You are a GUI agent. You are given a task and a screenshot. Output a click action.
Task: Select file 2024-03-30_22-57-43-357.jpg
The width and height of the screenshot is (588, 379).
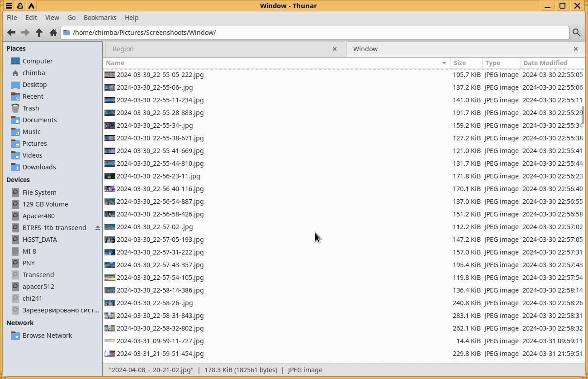(x=160, y=265)
